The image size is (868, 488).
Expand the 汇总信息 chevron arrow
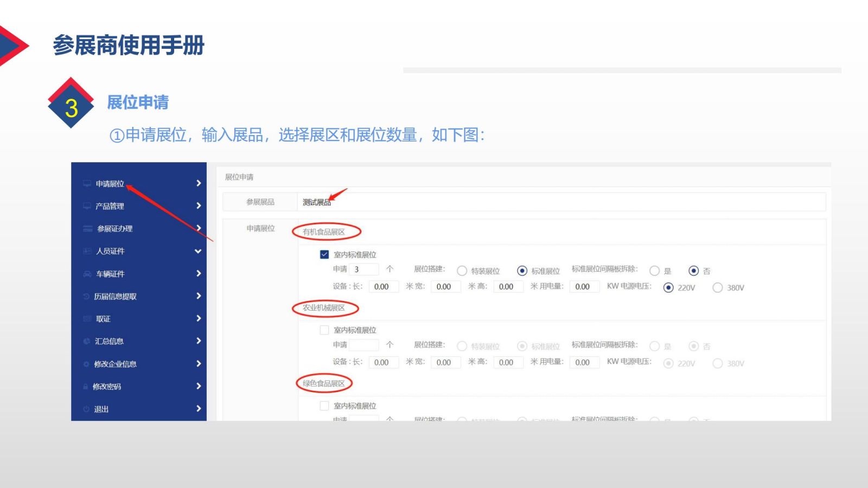pos(199,341)
